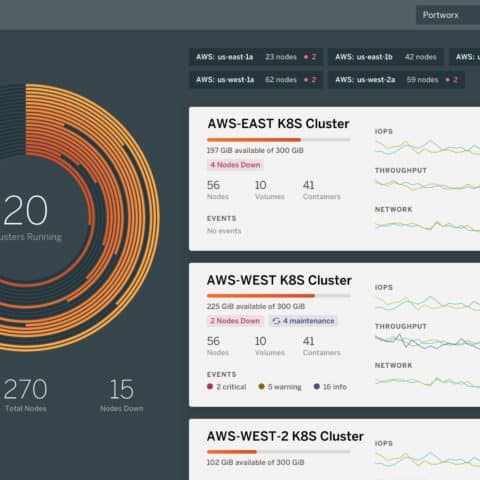Click AWS-WEST '56' Nodes count
The image size is (480, 480).
[213, 341]
